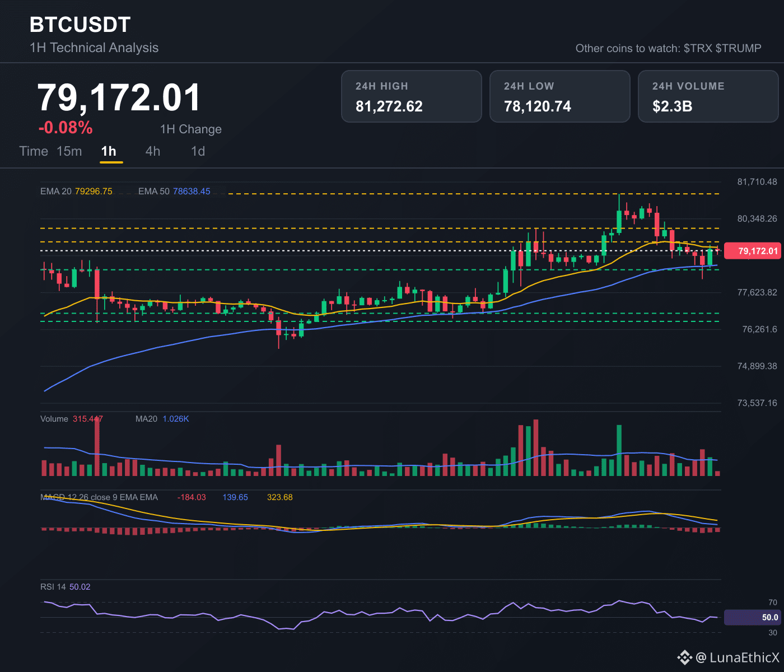This screenshot has height=672, width=784.
Task: Click the MACD indicator label
Action: pyautogui.click(x=99, y=497)
